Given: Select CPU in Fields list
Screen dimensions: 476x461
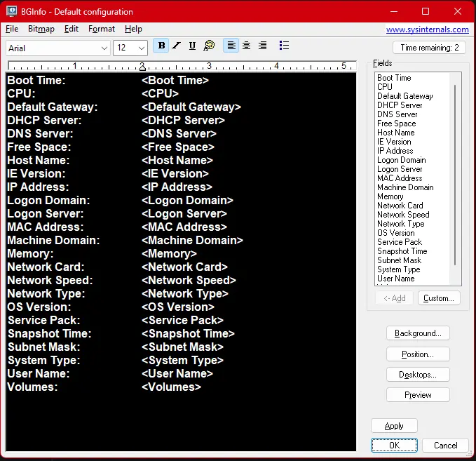Looking at the screenshot, I should coord(385,87).
